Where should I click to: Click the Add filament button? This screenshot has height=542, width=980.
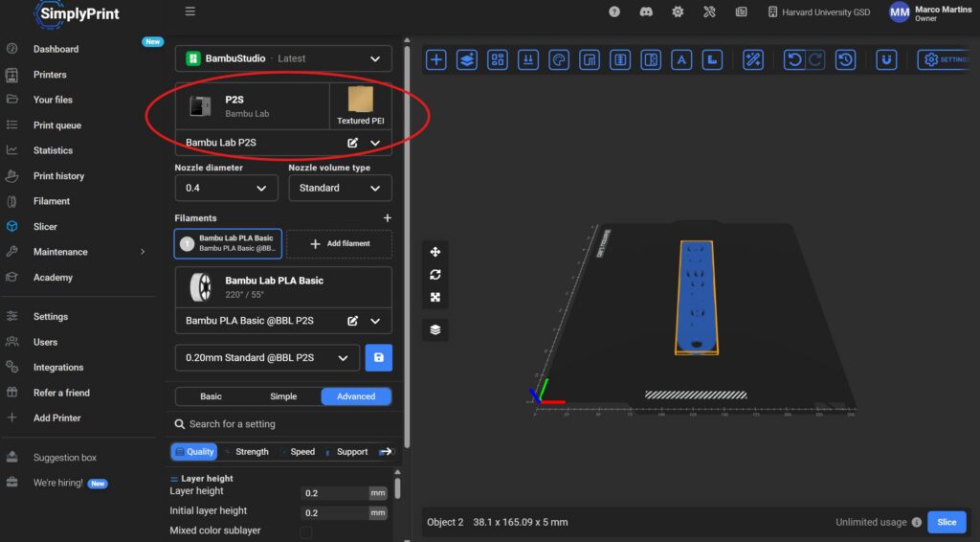[x=340, y=244]
